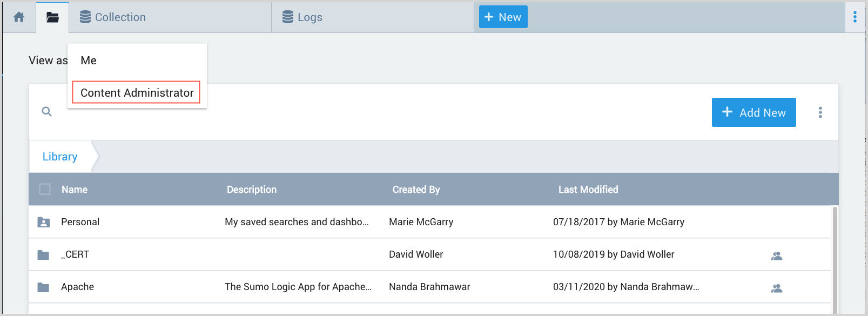Click the vertical scrollbar of the list
868x316 pixels.
coord(835,258)
